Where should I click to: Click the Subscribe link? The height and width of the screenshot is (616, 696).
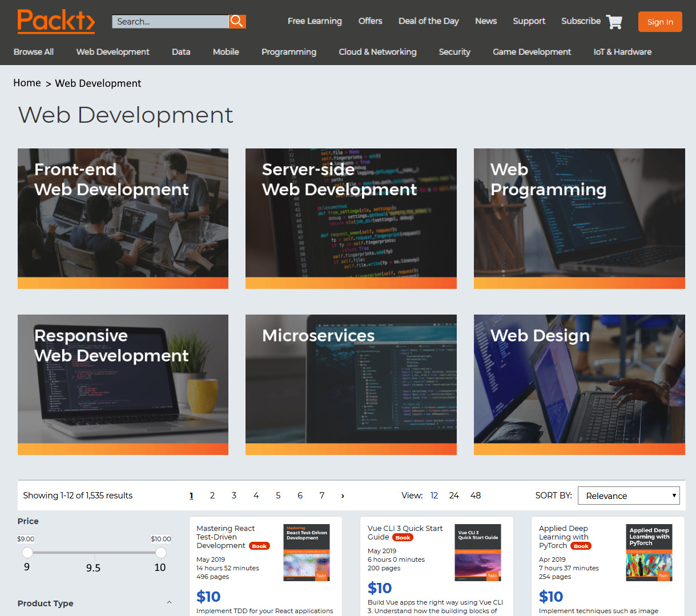[581, 21]
